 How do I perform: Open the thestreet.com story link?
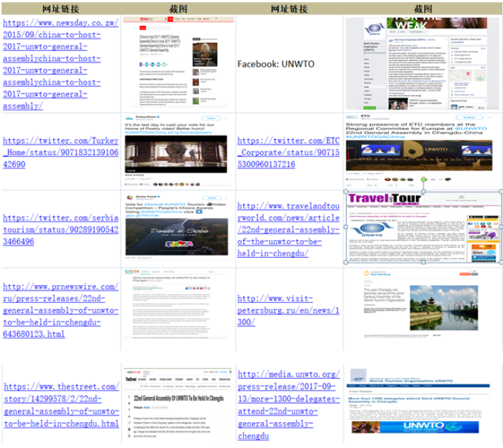tap(61, 405)
